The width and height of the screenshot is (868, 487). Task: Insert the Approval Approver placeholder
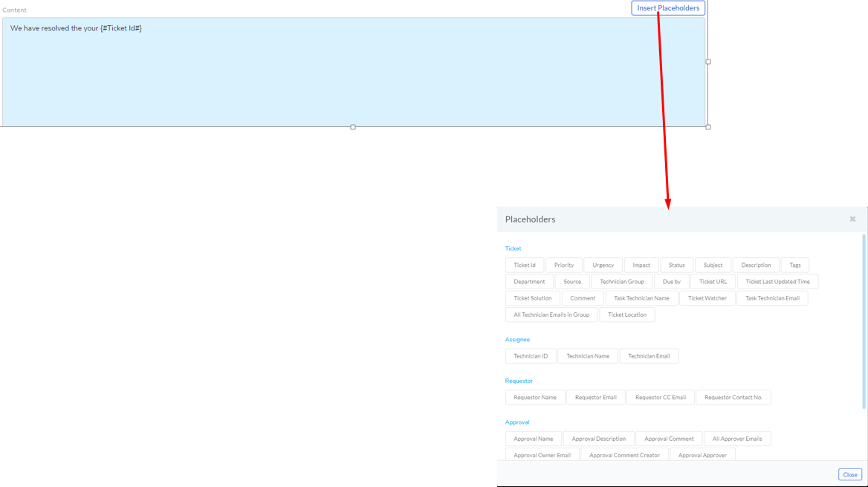point(702,456)
